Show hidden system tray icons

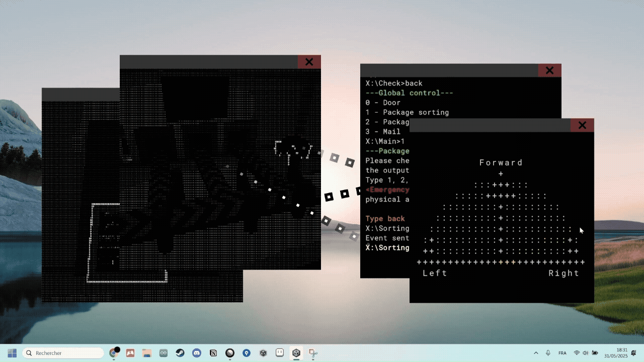[536, 353]
